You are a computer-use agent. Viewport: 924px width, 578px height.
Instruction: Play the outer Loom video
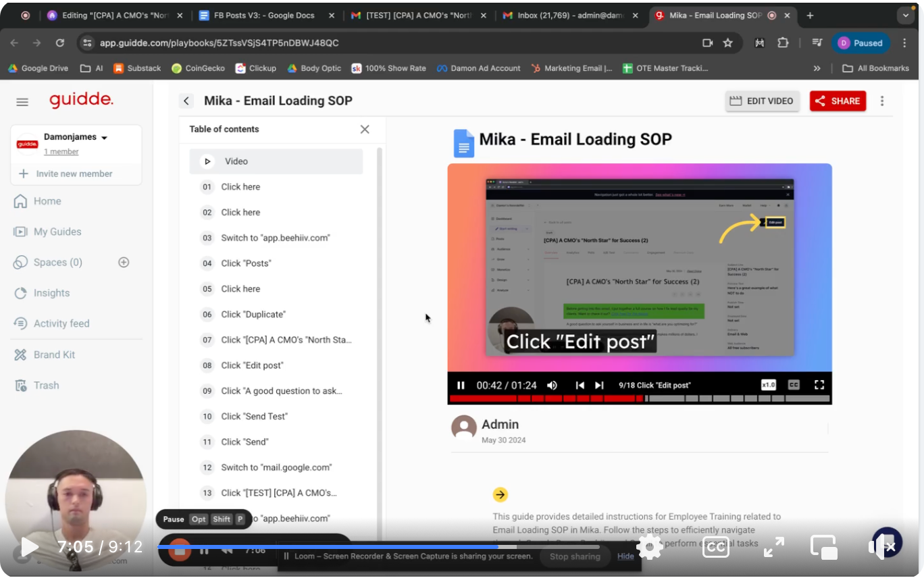tap(29, 546)
